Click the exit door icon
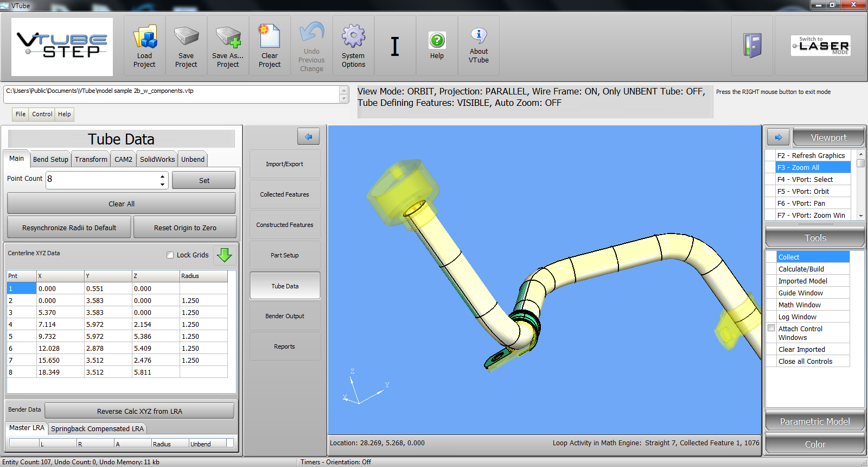 click(752, 46)
